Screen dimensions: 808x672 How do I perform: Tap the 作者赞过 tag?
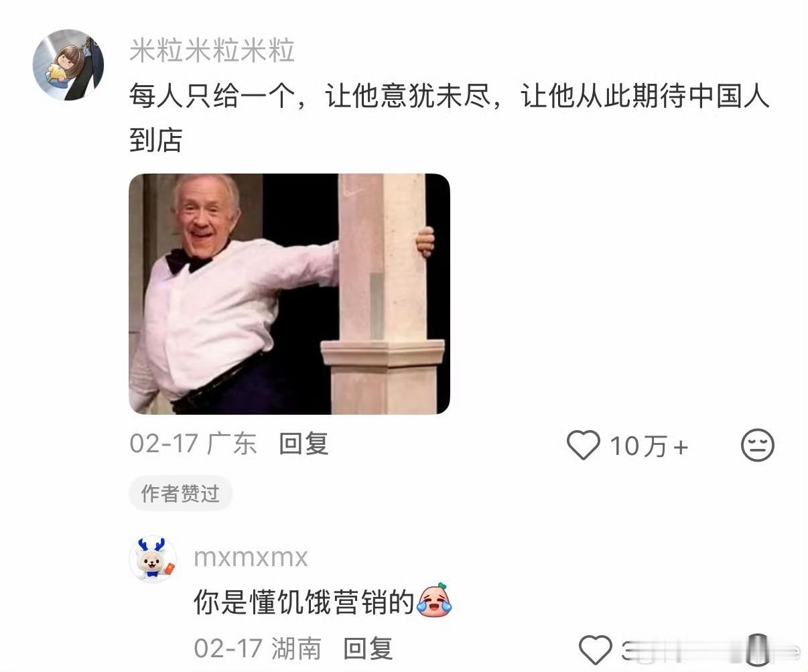180,494
